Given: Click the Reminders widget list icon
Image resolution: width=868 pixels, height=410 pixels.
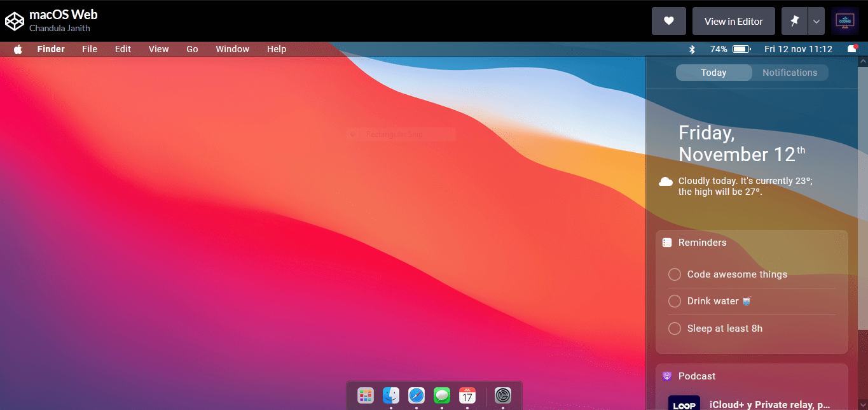Looking at the screenshot, I should pos(667,243).
